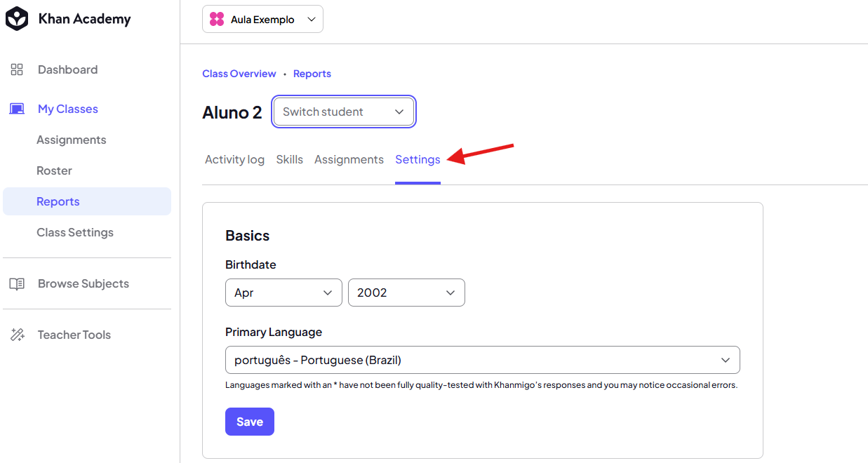Switch to the Activity log tab
The width and height of the screenshot is (868, 463).
(x=234, y=159)
